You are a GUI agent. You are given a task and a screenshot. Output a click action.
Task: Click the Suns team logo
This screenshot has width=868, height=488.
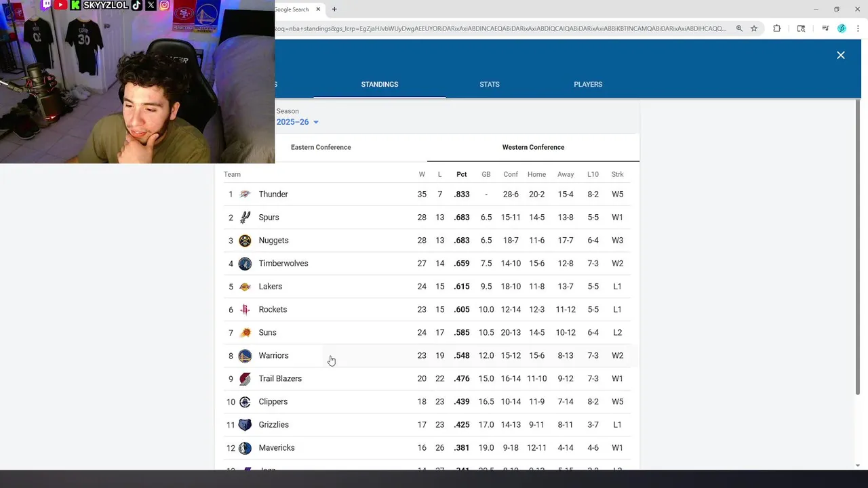click(x=245, y=333)
